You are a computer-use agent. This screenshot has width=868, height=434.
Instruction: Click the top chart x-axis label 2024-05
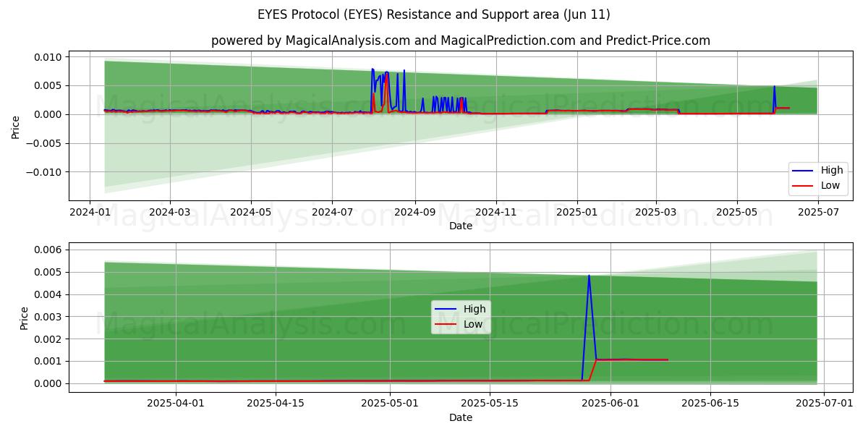coord(251,213)
